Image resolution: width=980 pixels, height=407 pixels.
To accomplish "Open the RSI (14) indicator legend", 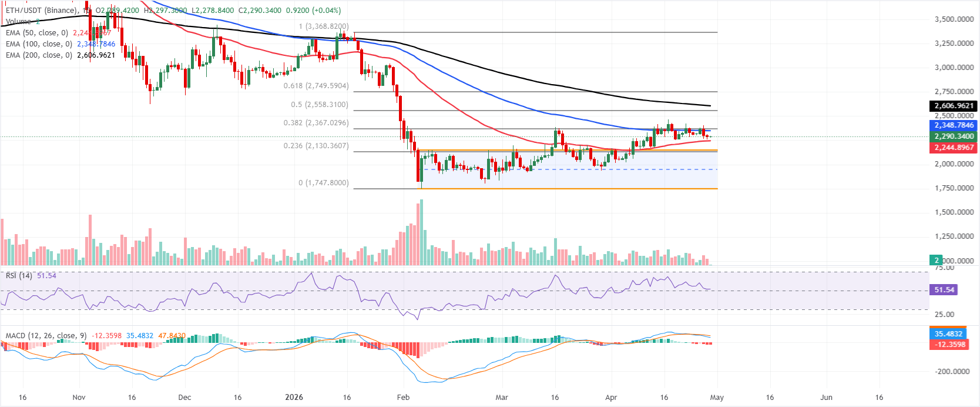I will click(19, 276).
